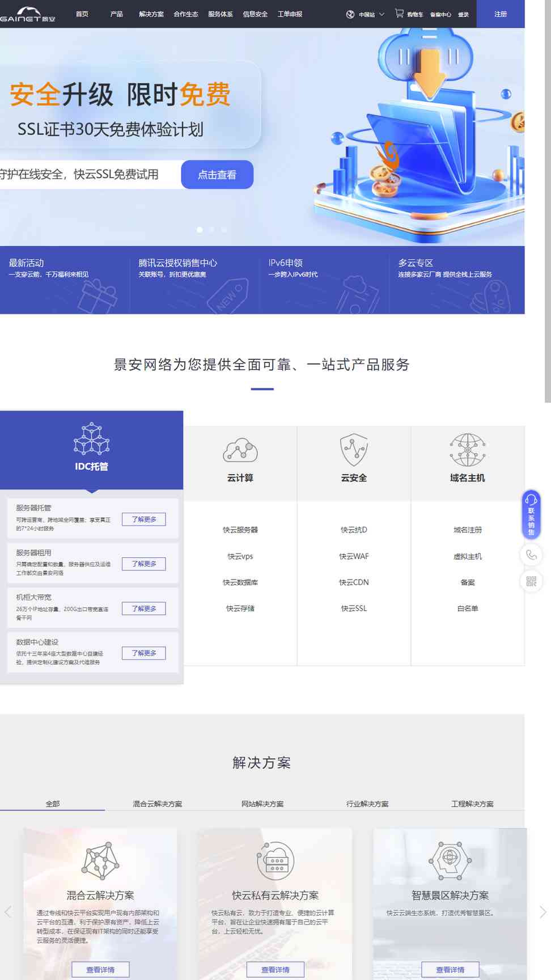Click the 点击查看 banner button

(x=217, y=175)
